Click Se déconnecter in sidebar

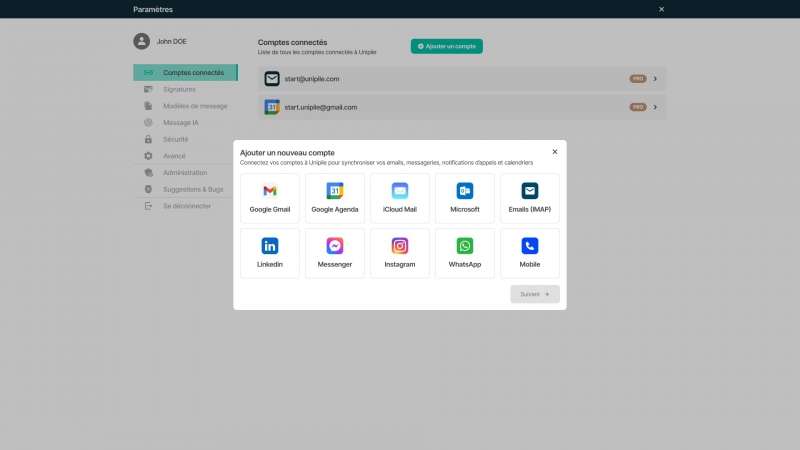click(187, 206)
